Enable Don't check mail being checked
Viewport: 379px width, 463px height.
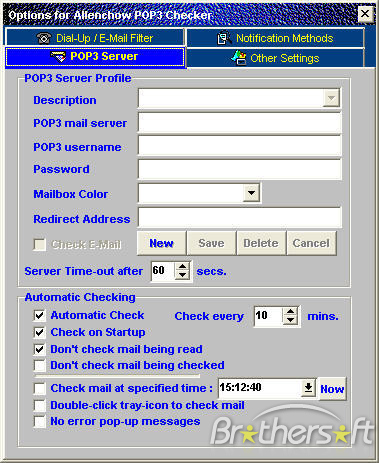point(40,366)
